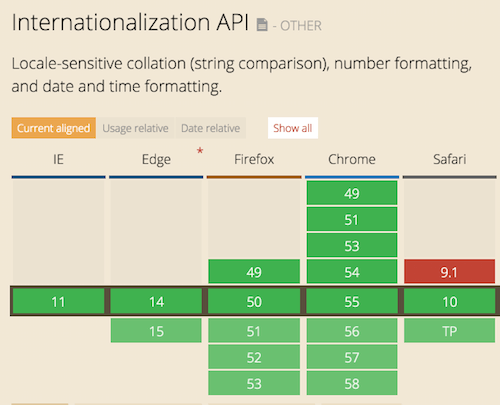
Task: Select the Firefox 51 future version cell
Action: [x=254, y=331]
